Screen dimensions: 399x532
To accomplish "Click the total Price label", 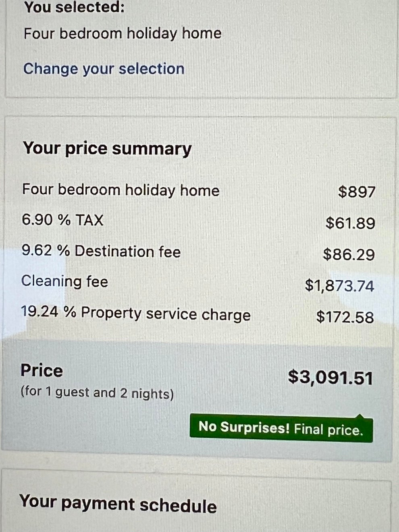I will pos(42,370).
